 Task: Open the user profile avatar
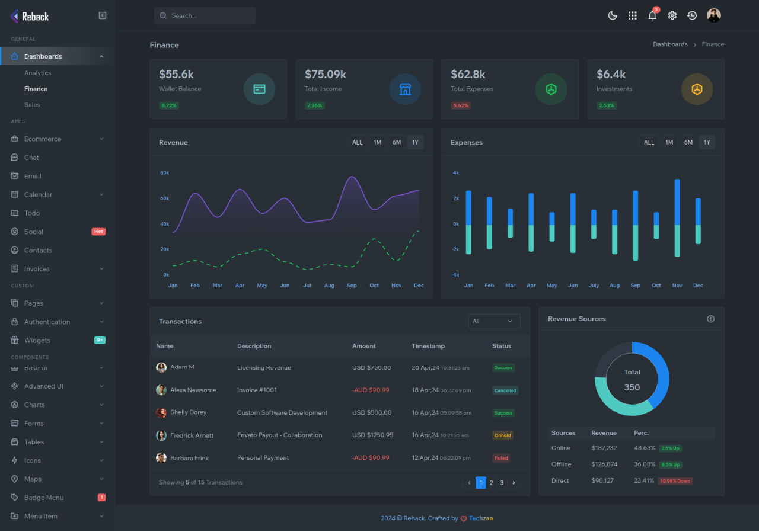coord(714,15)
